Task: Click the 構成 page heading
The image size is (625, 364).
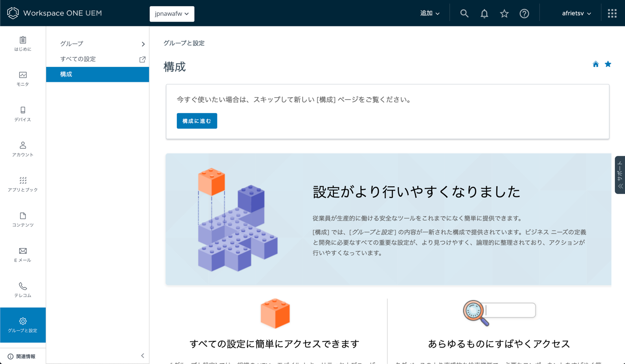Action: (174, 67)
